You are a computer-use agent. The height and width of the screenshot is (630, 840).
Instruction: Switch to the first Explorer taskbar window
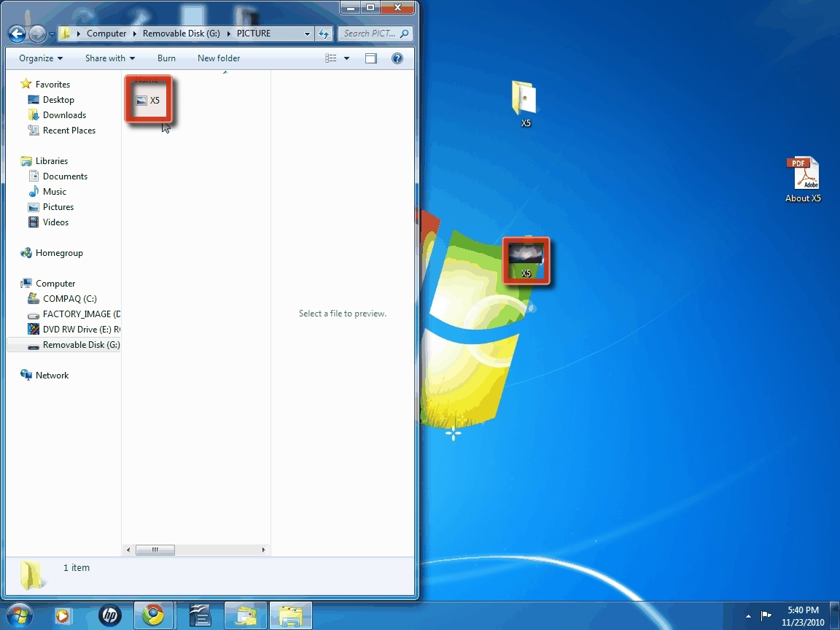point(245,615)
